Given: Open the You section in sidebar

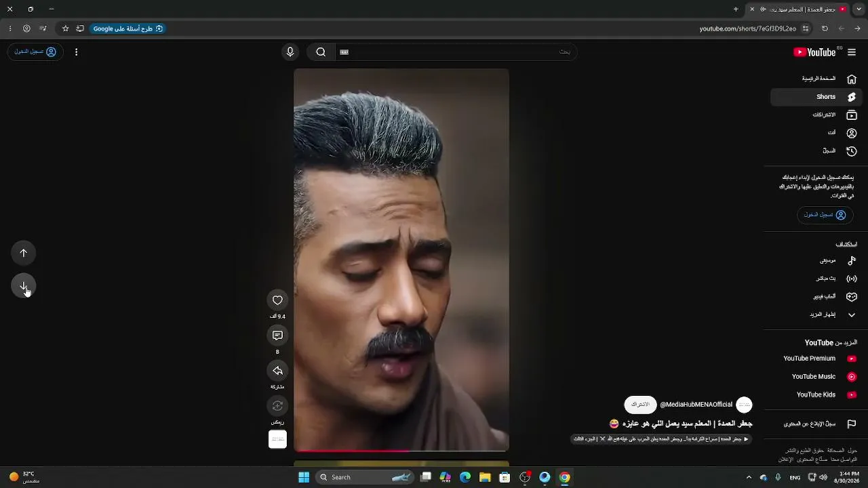Looking at the screenshot, I should pyautogui.click(x=816, y=133).
